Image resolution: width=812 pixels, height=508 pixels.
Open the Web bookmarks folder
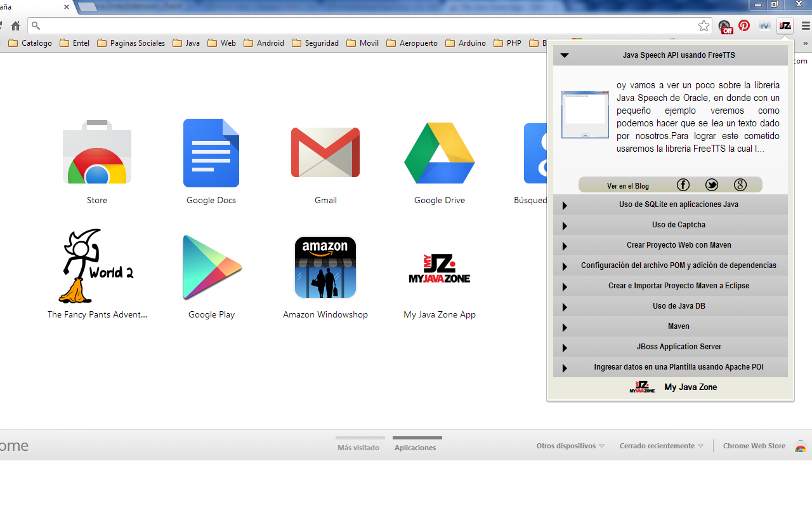pyautogui.click(x=221, y=43)
